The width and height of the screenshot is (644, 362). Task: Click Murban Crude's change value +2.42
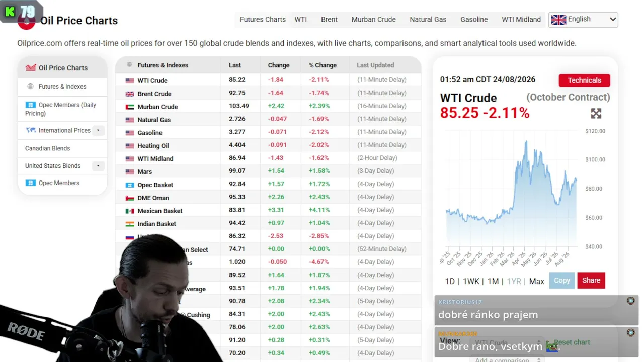click(276, 106)
